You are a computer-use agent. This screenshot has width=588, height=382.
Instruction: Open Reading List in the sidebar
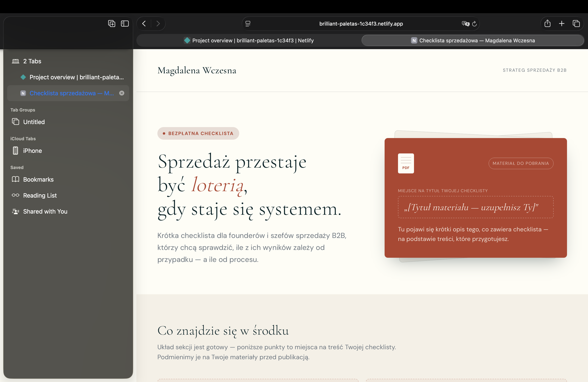pos(68,195)
